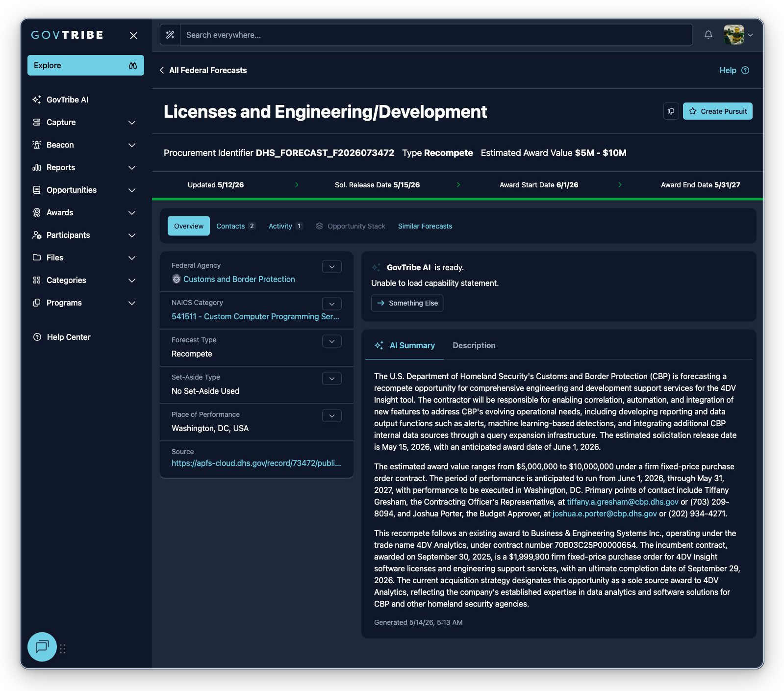This screenshot has width=784, height=691.
Task: Expand the Beacon menu chevron
Action: tap(132, 145)
